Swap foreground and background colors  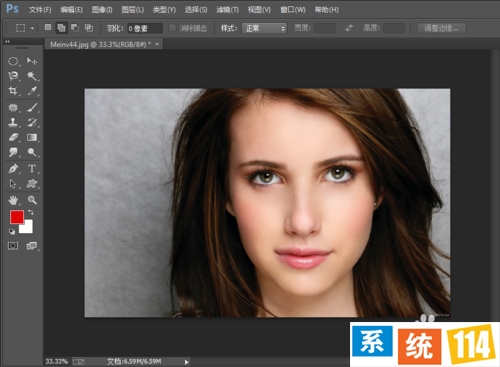click(31, 212)
